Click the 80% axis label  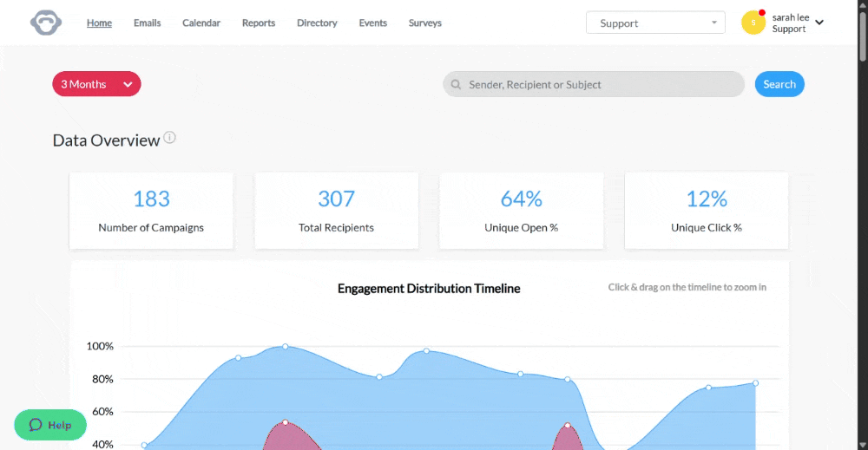coord(102,379)
